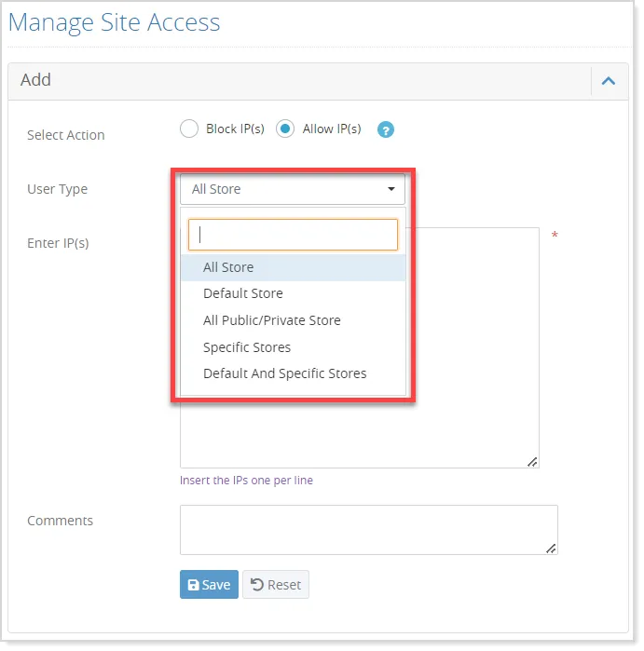Close the User Type dropdown via caret arrow
This screenshot has height=651, width=644.
391,189
